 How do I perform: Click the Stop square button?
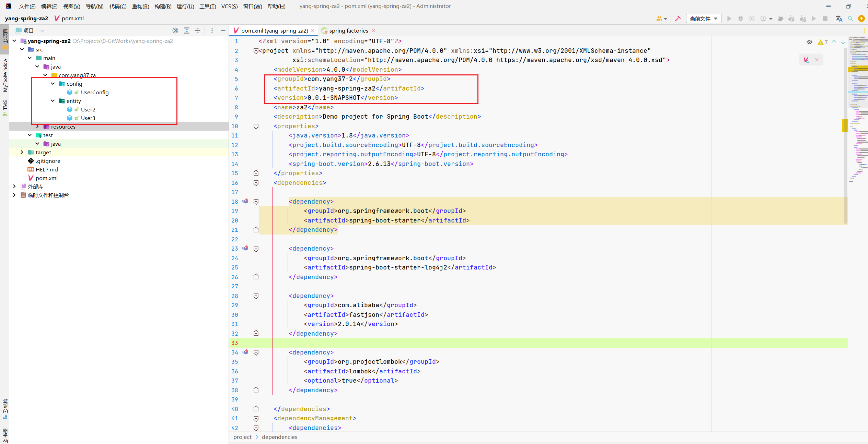point(825,19)
